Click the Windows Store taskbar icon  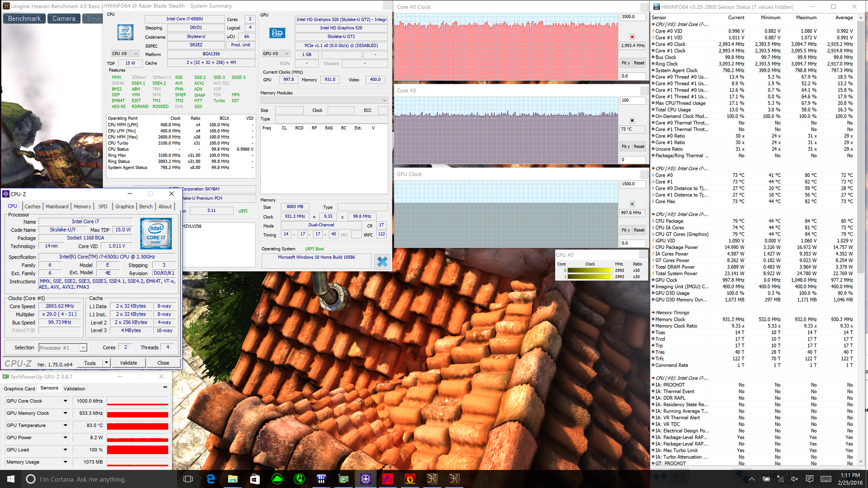(x=255, y=479)
